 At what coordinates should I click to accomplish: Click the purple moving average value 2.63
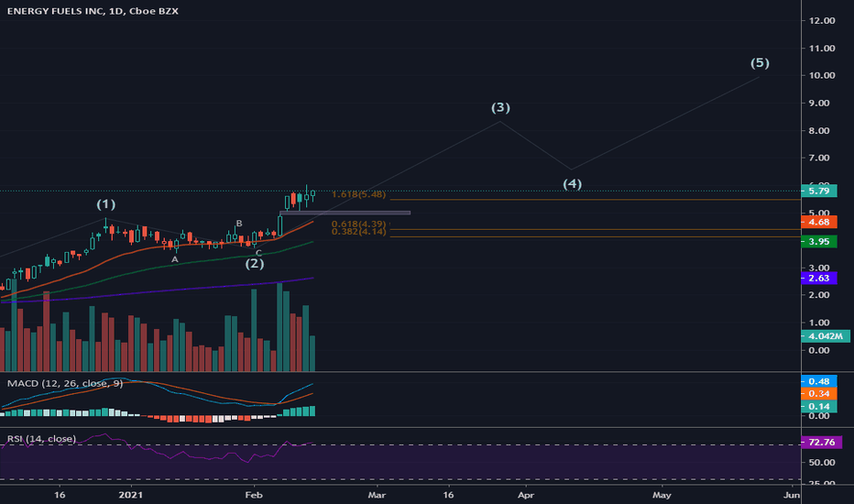pos(818,279)
